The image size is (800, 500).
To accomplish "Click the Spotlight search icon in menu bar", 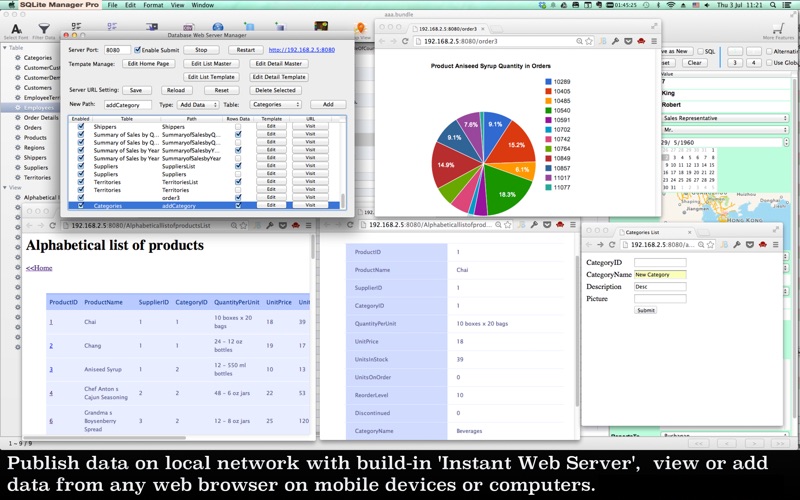I will tap(773, 5).
